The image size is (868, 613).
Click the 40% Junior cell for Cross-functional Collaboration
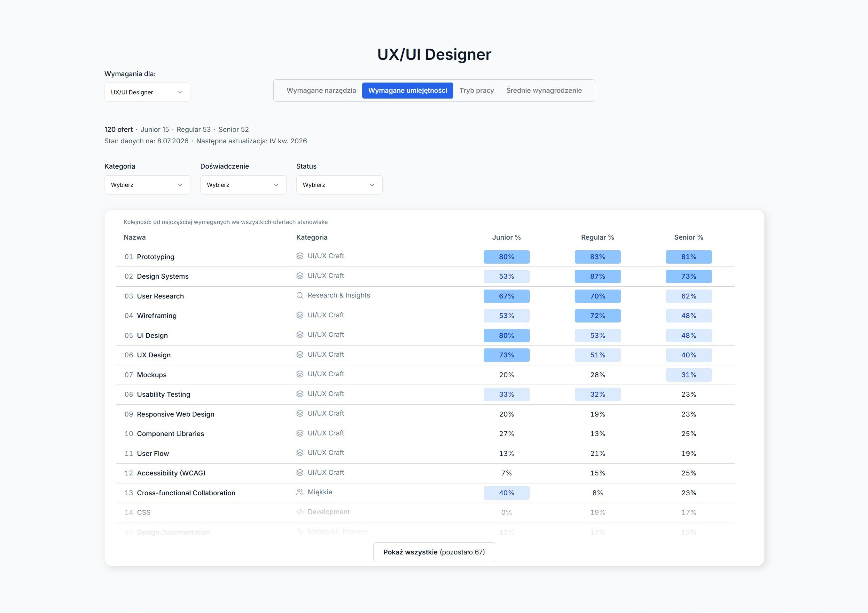pos(506,493)
